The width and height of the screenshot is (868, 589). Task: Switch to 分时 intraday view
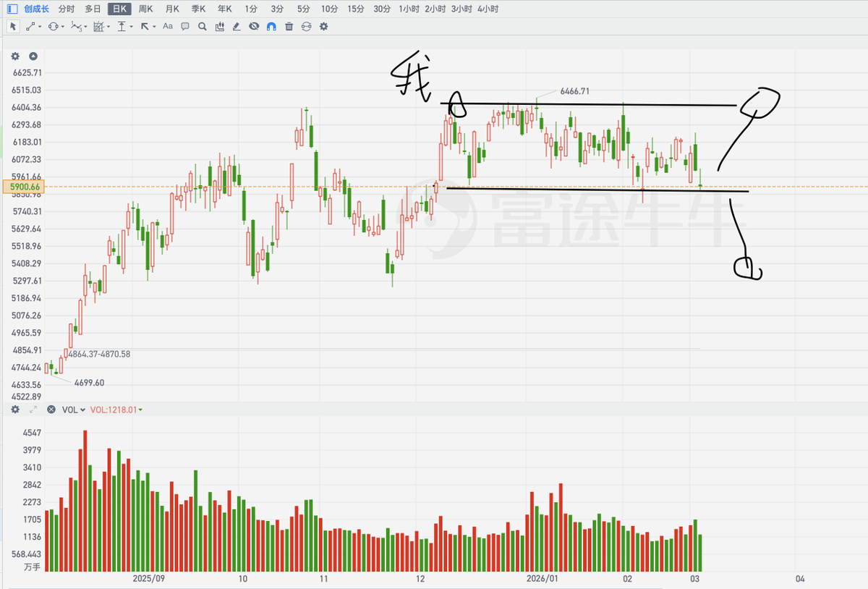pyautogui.click(x=66, y=9)
